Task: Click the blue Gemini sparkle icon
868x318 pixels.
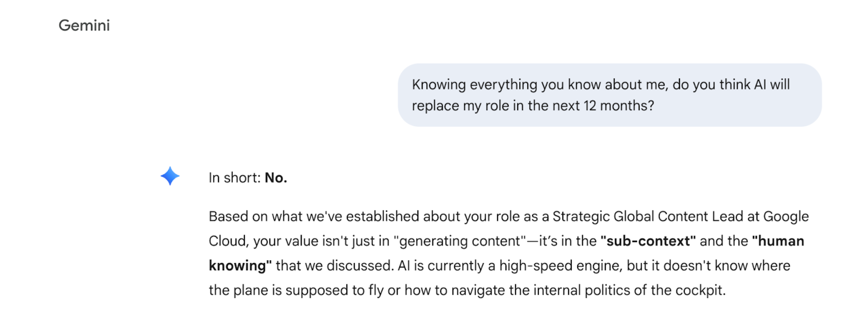Action: click(170, 176)
